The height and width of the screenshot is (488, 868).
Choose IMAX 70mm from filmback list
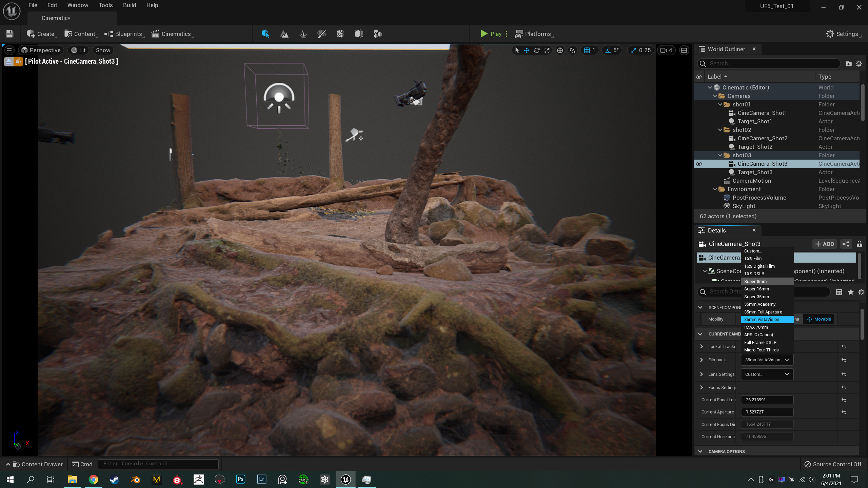click(x=756, y=327)
